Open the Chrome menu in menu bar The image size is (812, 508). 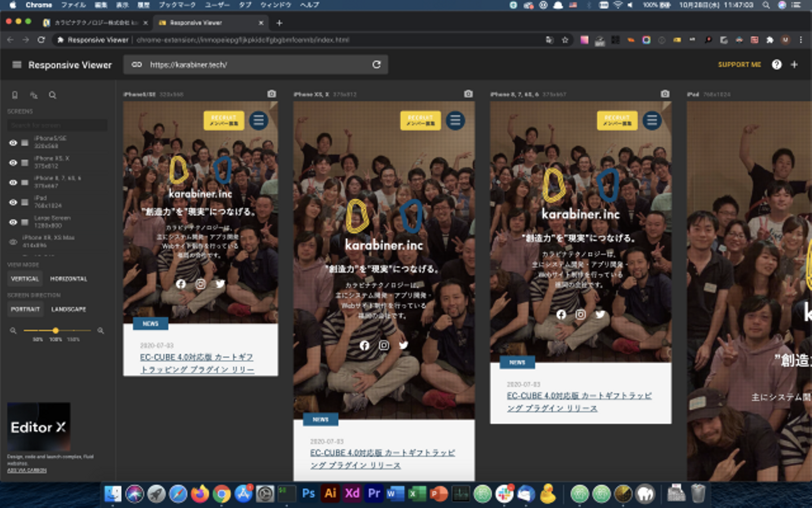pyautogui.click(x=39, y=5)
